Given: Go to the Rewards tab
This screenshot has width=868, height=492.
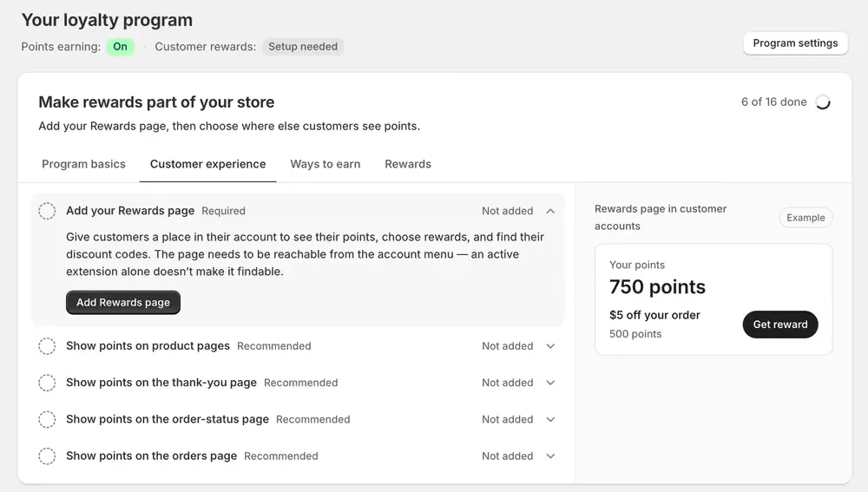Looking at the screenshot, I should tap(408, 164).
